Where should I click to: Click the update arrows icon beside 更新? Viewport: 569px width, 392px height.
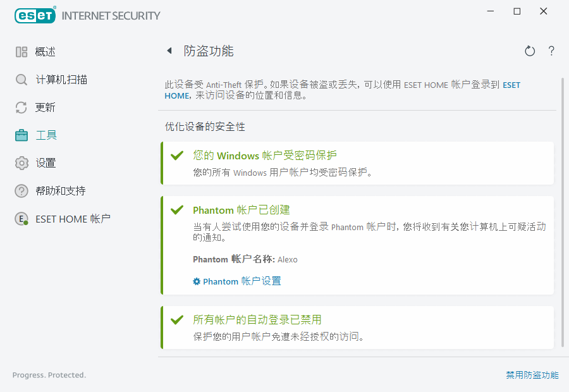tap(21, 107)
